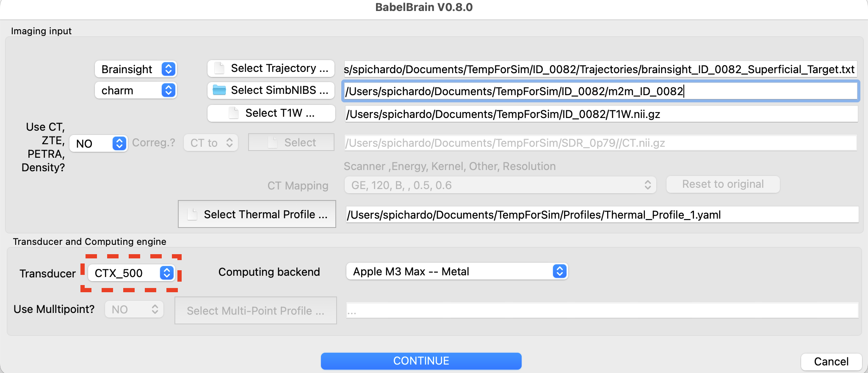Click the SimbNIBS m2m_ID_0082 path field
Screen dimensions: 868x373
click(x=600, y=91)
